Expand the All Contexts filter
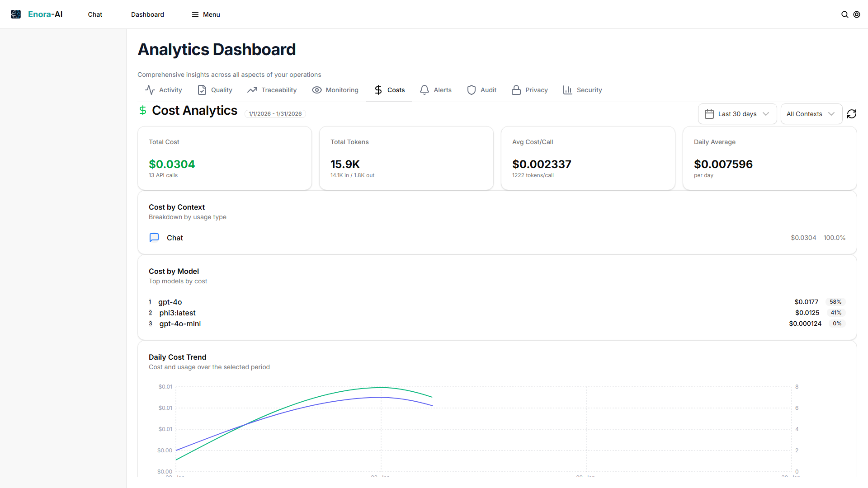This screenshot has height=488, width=868. [x=811, y=114]
